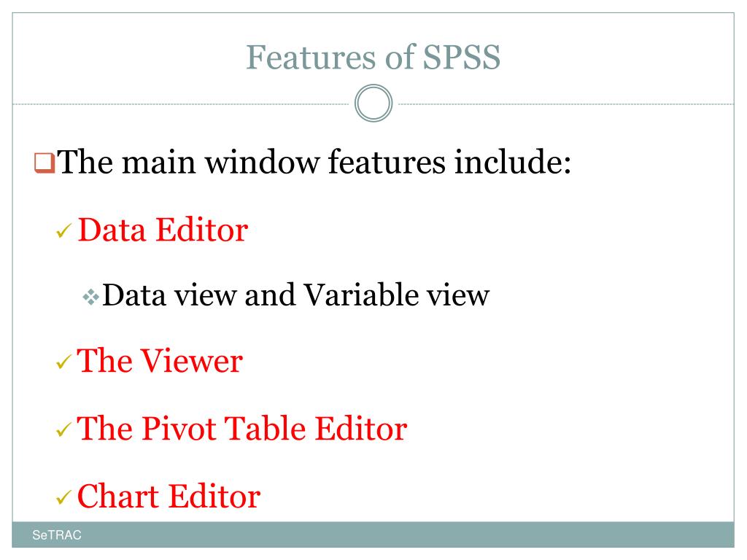Screen dimensions: 747x560
Task: Click the checkmark beside Data Editor
Action: (x=64, y=231)
